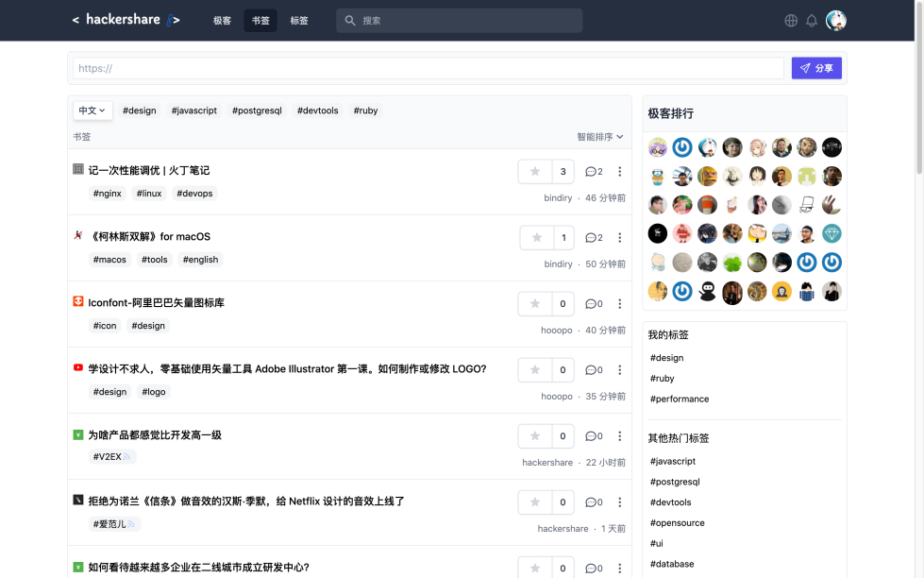Open notifications bell icon

(812, 21)
